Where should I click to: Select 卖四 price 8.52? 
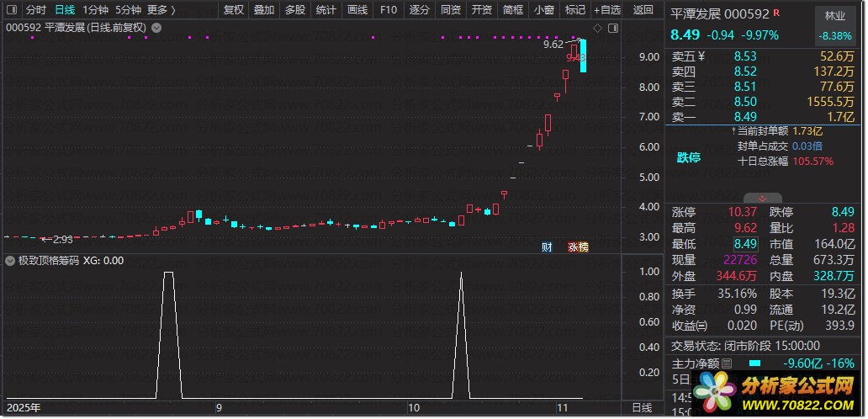pos(745,72)
